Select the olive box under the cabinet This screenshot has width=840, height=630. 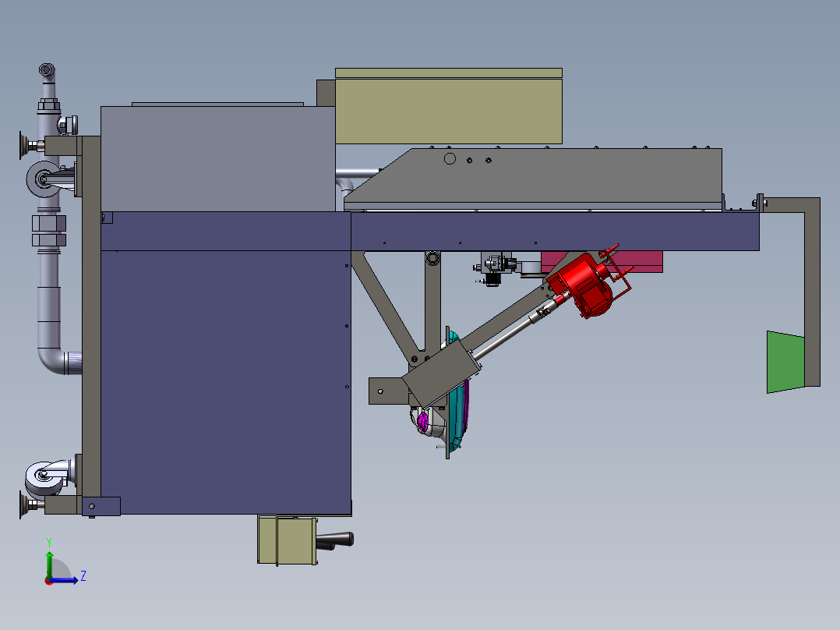coord(287,540)
